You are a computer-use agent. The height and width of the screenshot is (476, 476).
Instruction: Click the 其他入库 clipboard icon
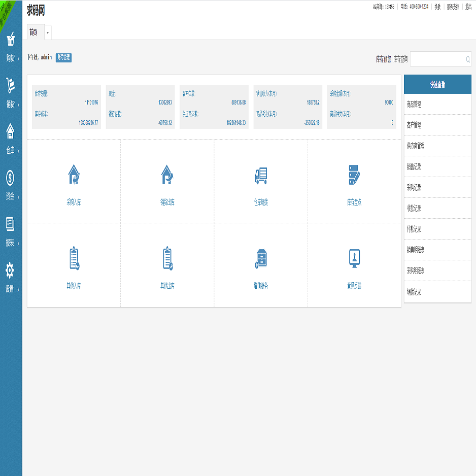[x=74, y=258]
